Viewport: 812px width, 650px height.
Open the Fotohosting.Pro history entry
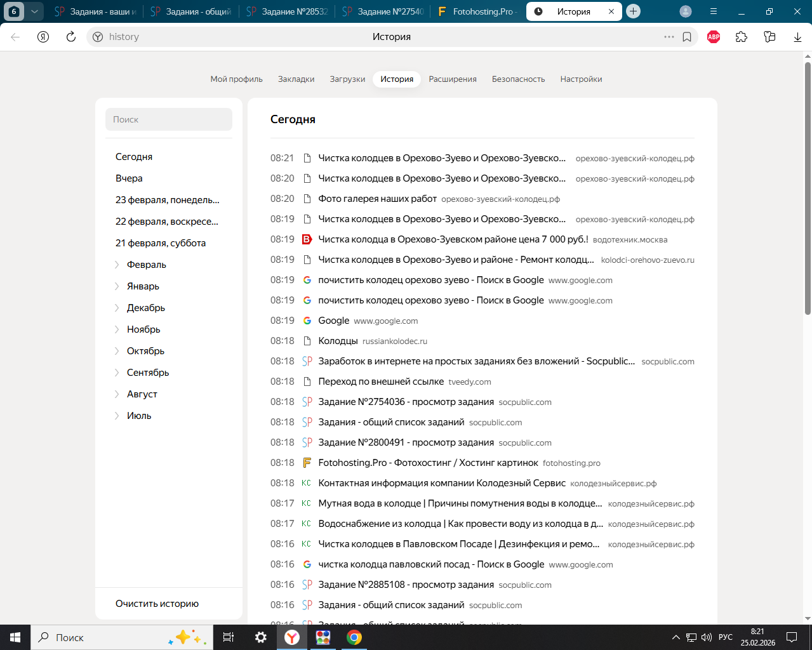tap(428, 463)
